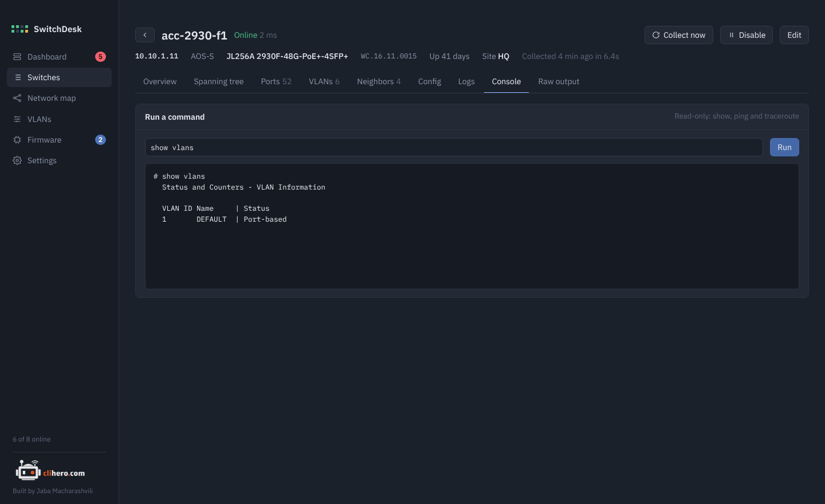Open the Logs tab
Screen dimensions: 825x504
pos(466,81)
